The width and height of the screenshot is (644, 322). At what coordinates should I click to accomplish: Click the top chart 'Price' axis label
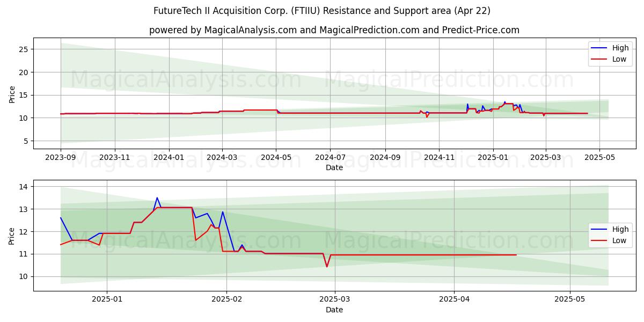pyautogui.click(x=12, y=93)
